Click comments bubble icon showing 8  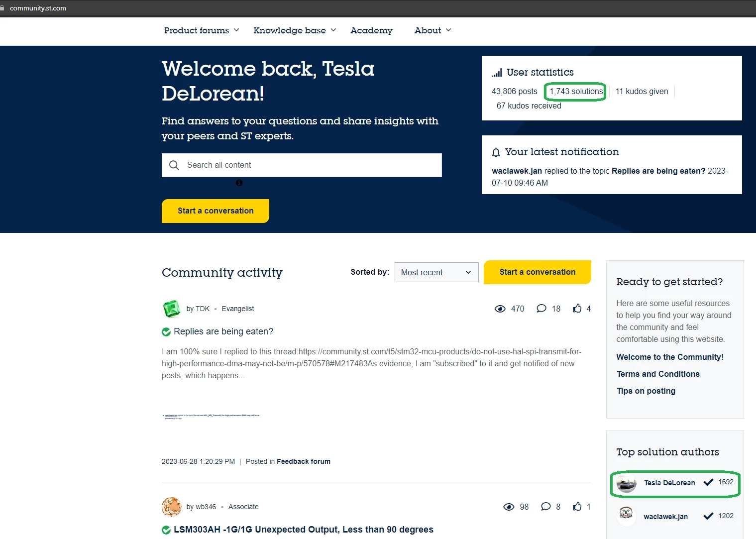tap(546, 507)
